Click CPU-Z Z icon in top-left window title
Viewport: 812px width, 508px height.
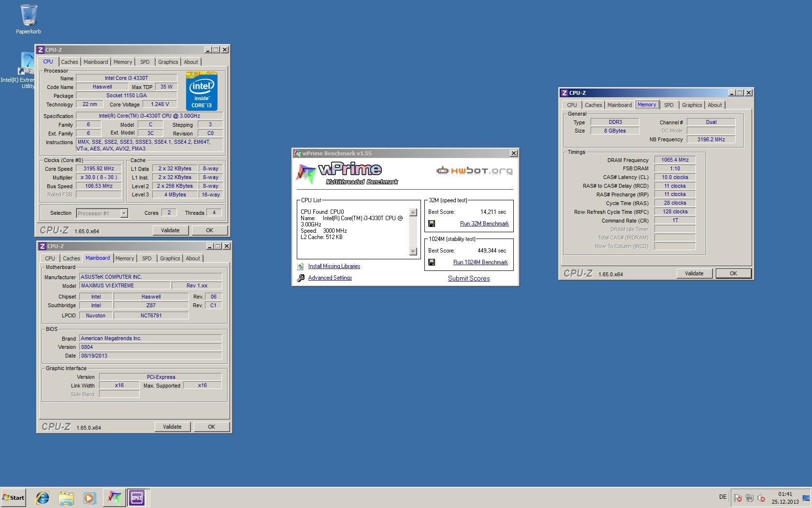coord(41,50)
